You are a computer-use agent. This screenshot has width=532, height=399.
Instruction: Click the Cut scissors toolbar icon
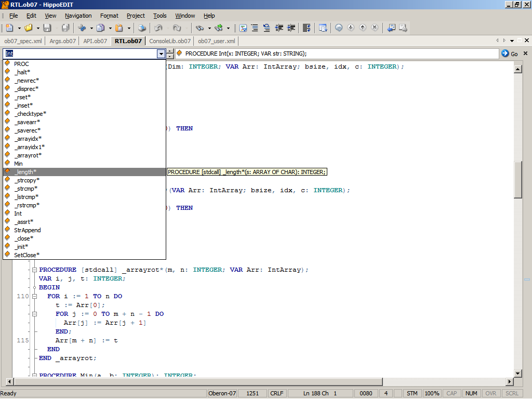(x=82, y=28)
